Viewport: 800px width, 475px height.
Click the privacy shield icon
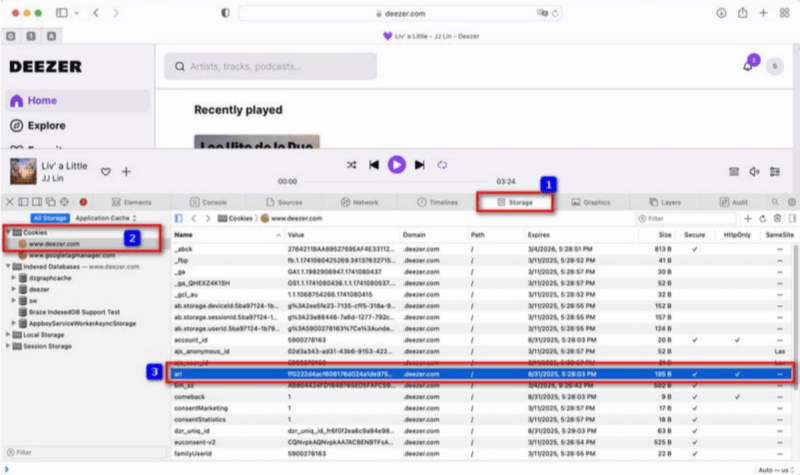tap(225, 13)
